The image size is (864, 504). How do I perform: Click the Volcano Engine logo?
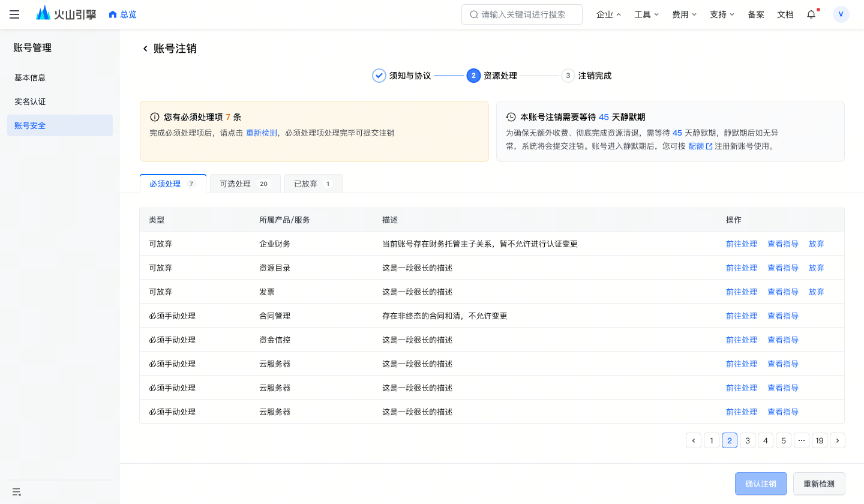pyautogui.click(x=66, y=14)
